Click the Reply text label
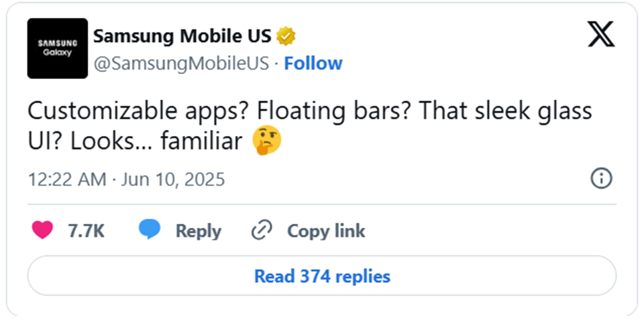 (199, 231)
